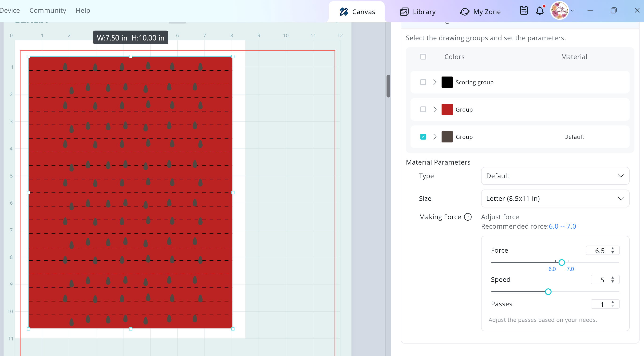Open the material Type dropdown
644x356 pixels.
click(x=555, y=176)
